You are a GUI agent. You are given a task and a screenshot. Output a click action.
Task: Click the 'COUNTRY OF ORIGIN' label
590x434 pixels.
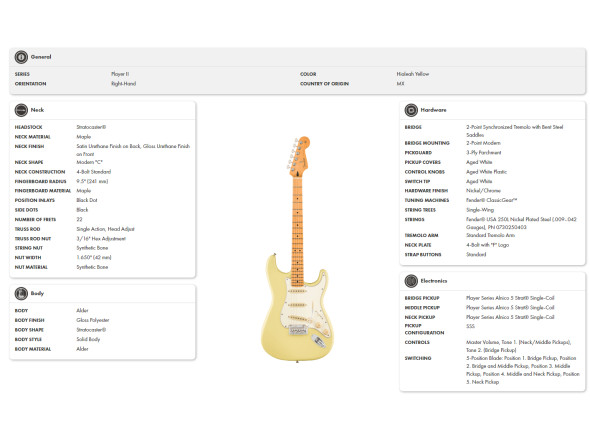(x=324, y=84)
